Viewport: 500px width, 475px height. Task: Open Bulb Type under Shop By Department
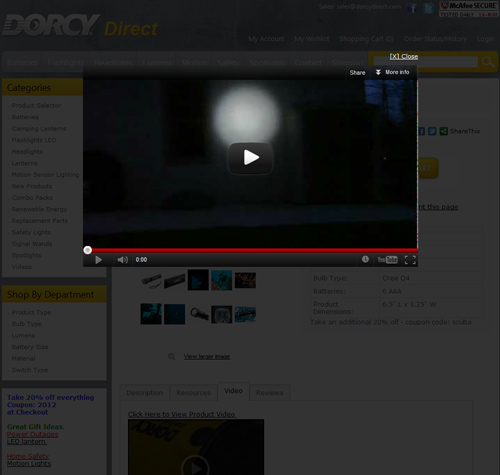[26, 324]
